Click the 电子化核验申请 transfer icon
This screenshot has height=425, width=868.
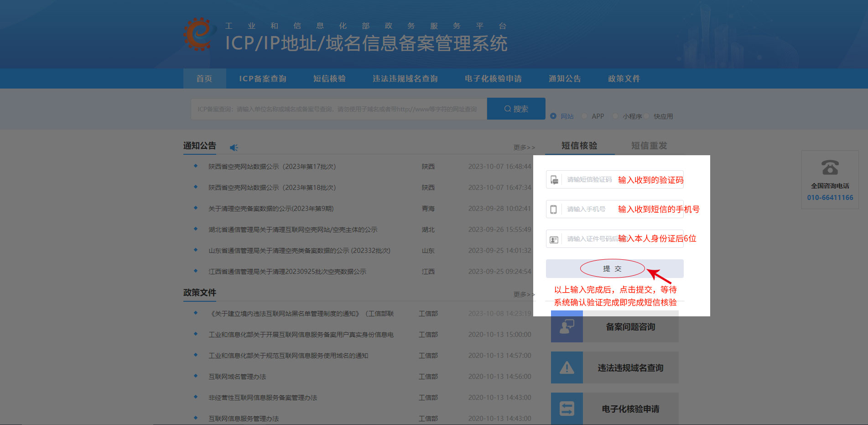pyautogui.click(x=567, y=409)
